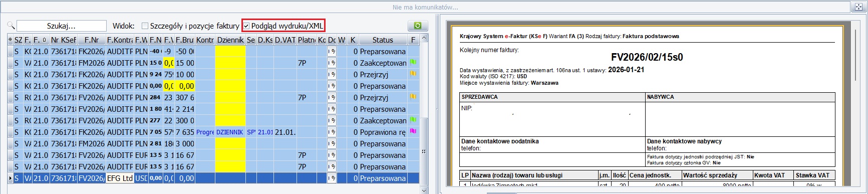Click the invoice table scroll-down arrow
This screenshot has width=868, height=194.
pyautogui.click(x=424, y=190)
